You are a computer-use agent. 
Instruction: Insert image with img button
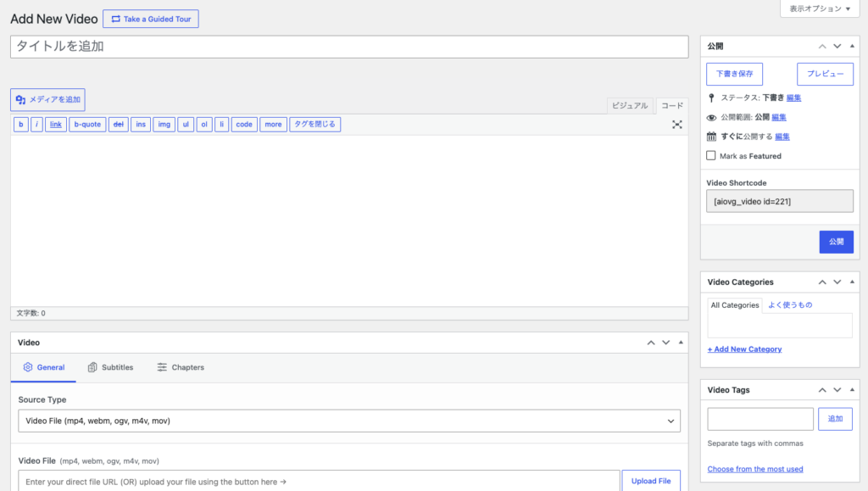point(164,125)
